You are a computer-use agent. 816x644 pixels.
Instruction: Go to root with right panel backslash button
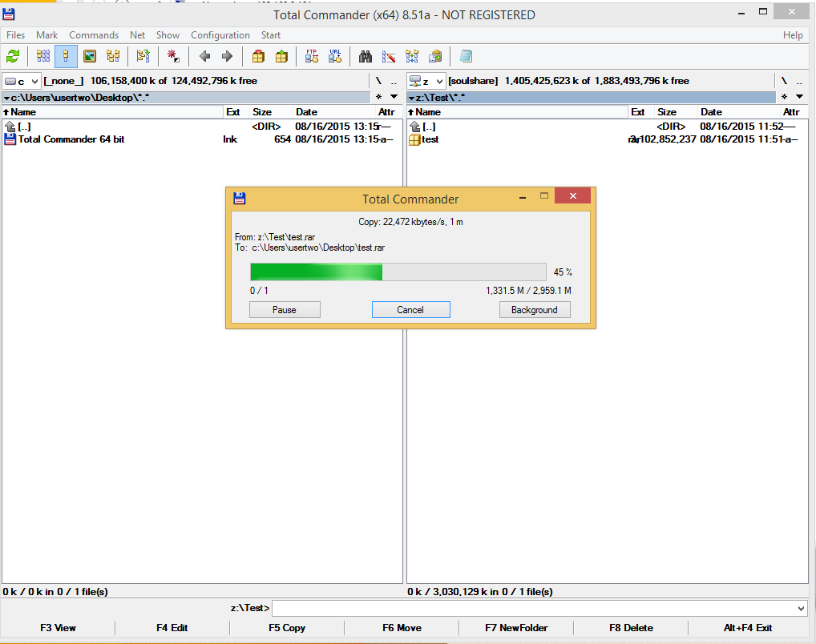[x=784, y=81]
